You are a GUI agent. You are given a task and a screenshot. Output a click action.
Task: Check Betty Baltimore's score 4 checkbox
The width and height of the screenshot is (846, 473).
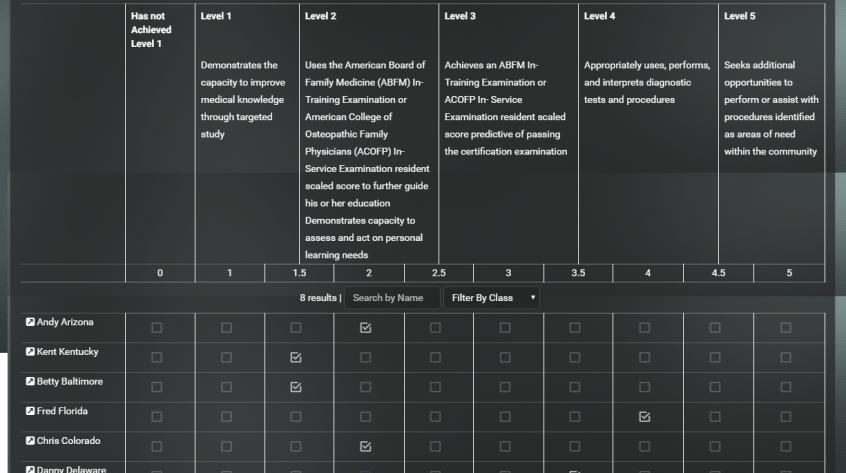644,387
